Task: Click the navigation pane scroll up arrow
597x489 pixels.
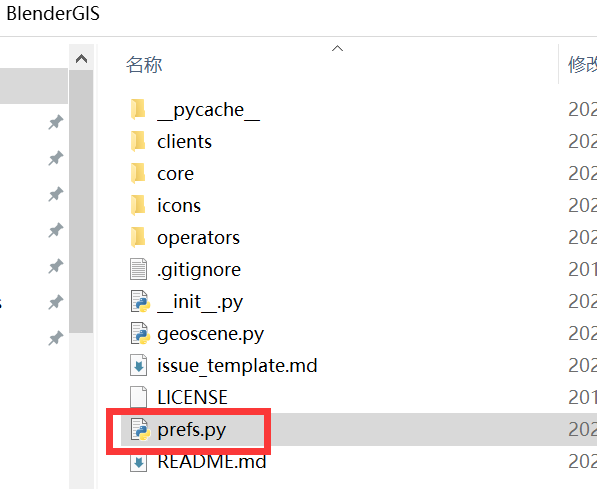Action: pos(81,59)
